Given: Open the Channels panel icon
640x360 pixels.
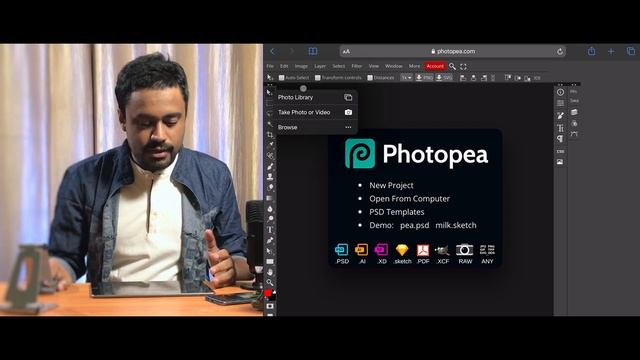Looking at the screenshot, I should tap(574, 123).
